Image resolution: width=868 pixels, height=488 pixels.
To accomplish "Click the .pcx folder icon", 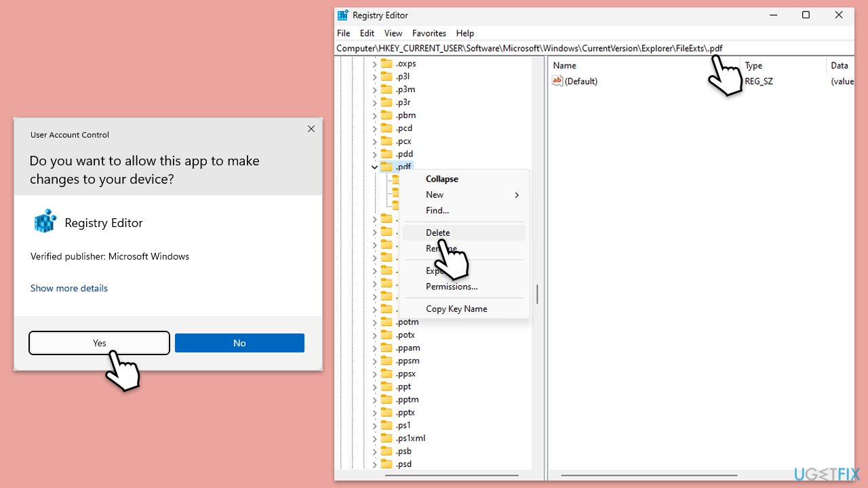I will point(387,140).
